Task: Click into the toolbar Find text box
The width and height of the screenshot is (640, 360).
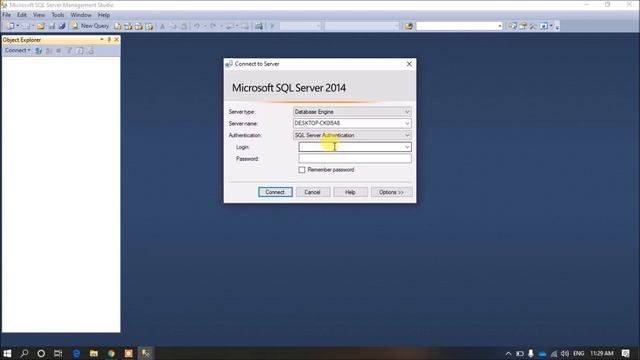Action: point(456,26)
